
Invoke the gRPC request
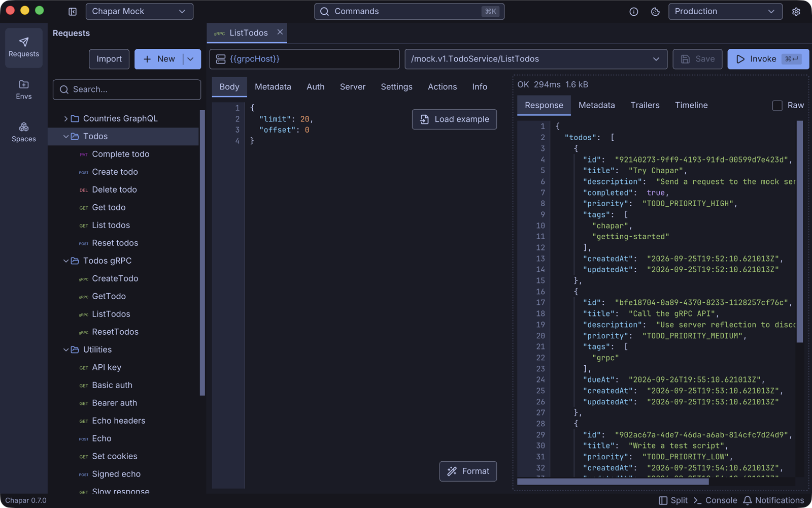pos(768,59)
